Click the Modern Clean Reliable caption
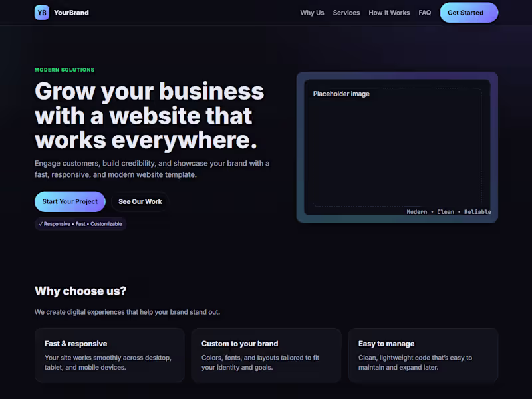532x399 pixels. pyautogui.click(x=449, y=211)
